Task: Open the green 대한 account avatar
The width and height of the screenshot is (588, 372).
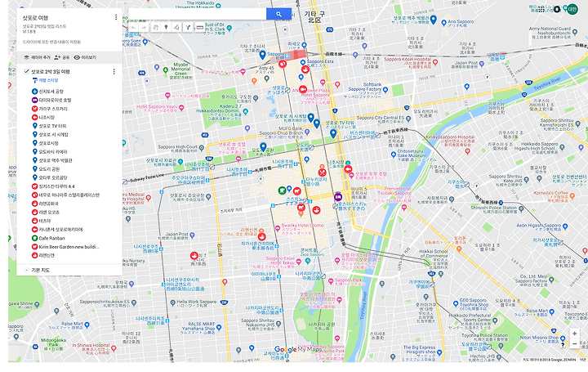Action: (x=572, y=9)
